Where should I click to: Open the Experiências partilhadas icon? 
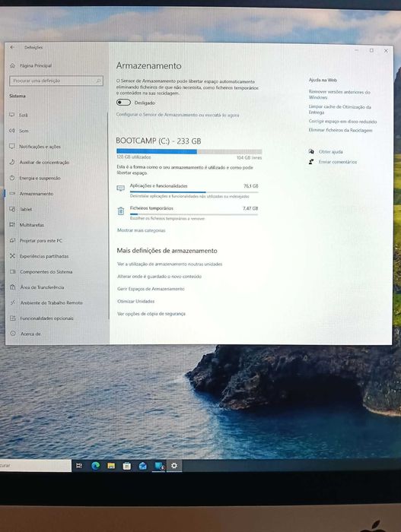13,256
